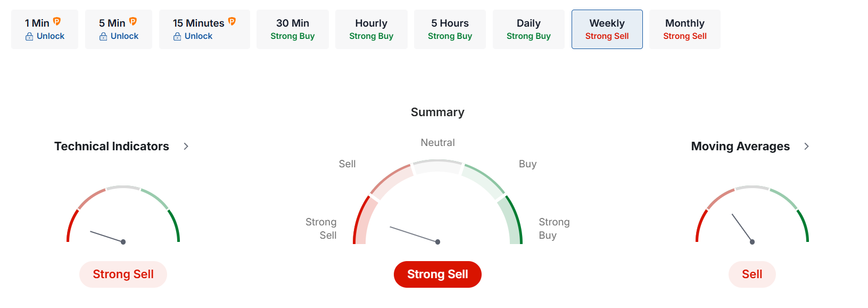Click the lock icon under 15 Minutes
The height and width of the screenshot is (308, 868).
point(177,37)
